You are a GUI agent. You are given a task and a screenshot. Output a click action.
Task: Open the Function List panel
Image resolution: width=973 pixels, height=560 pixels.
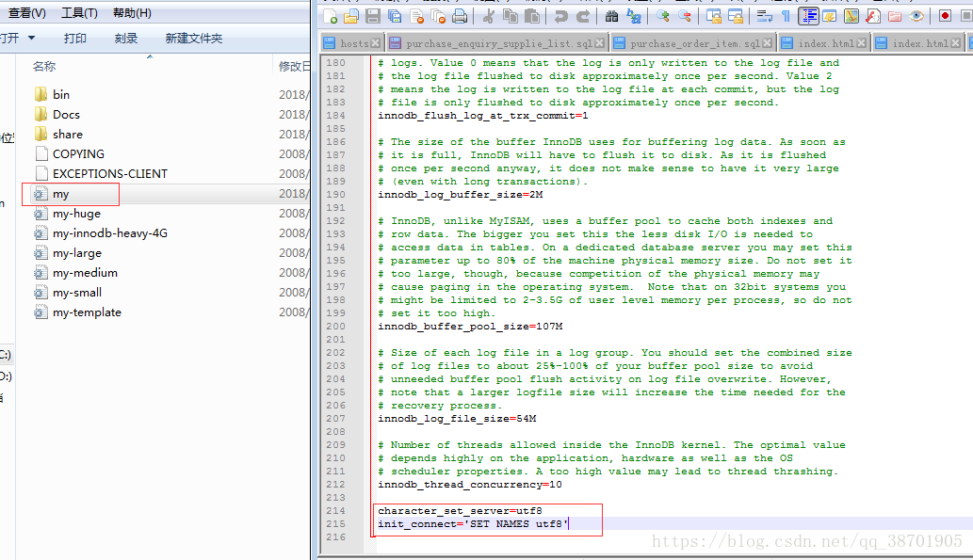[x=873, y=16]
